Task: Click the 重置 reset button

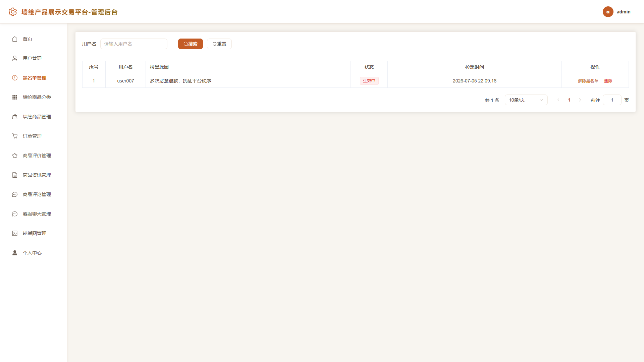Action: point(219,44)
